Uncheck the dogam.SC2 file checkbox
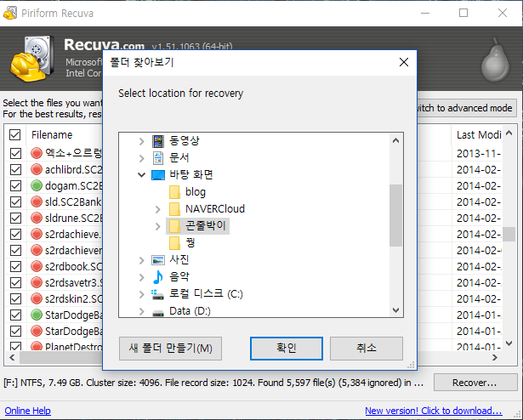This screenshot has height=420, width=523. tap(15, 186)
